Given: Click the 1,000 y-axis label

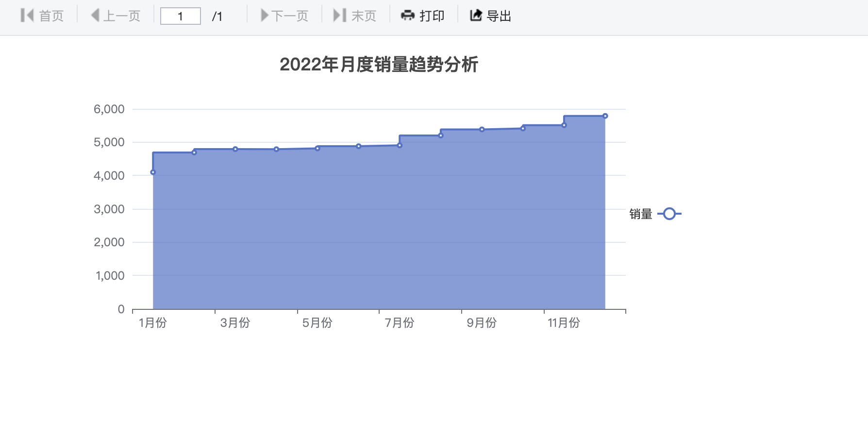Looking at the screenshot, I should 110,276.
